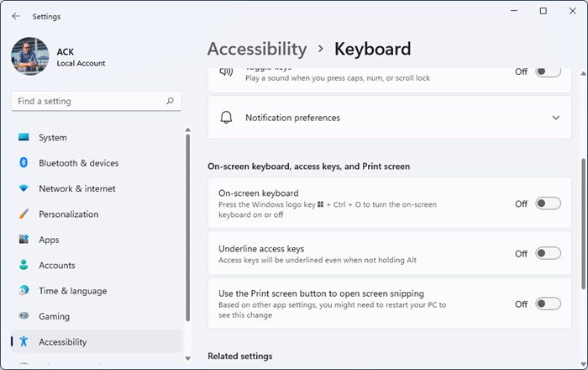The height and width of the screenshot is (370, 588).
Task: Select the Network & internet wifi icon
Action: click(24, 188)
